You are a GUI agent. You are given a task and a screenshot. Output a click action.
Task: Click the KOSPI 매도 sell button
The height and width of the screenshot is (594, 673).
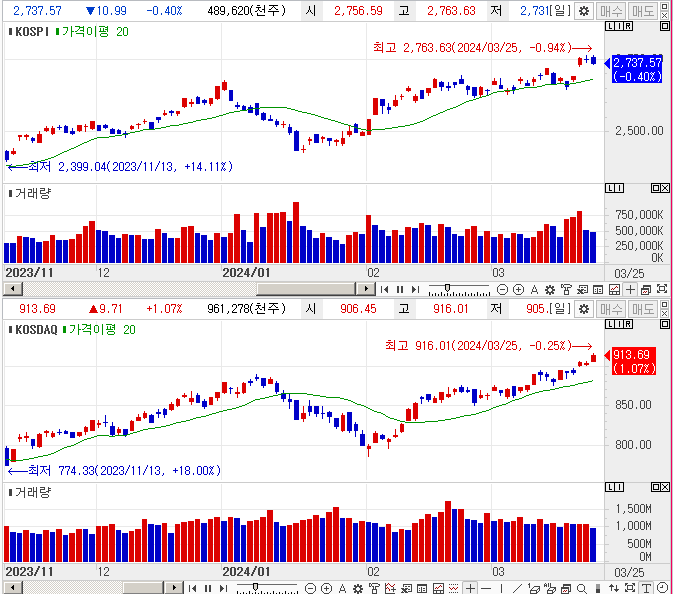click(x=643, y=11)
